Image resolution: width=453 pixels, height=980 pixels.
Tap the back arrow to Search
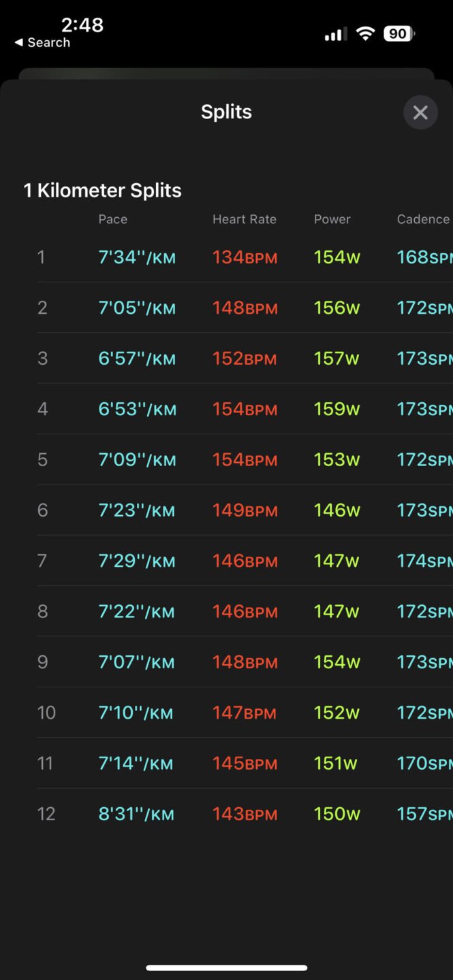[42, 42]
